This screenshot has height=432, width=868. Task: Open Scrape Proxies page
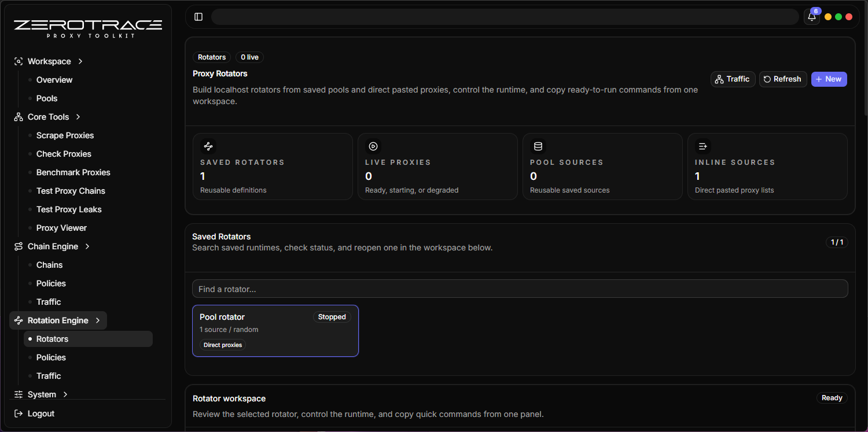65,135
